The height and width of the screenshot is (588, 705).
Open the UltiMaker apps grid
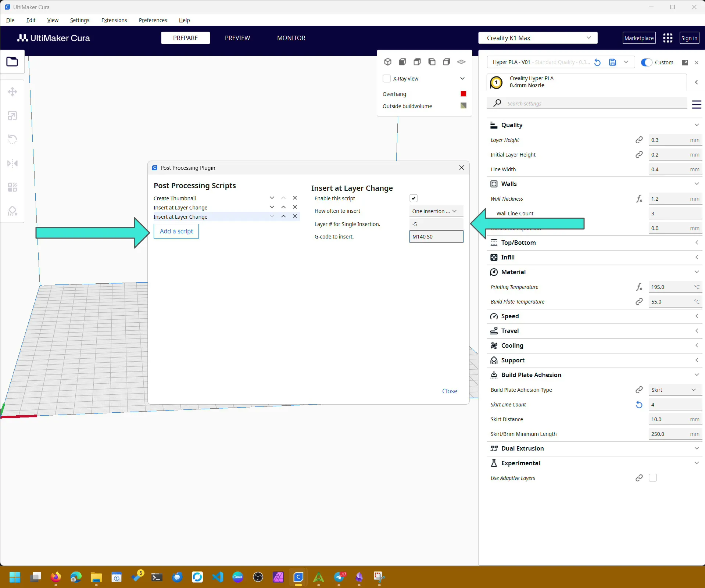point(668,38)
